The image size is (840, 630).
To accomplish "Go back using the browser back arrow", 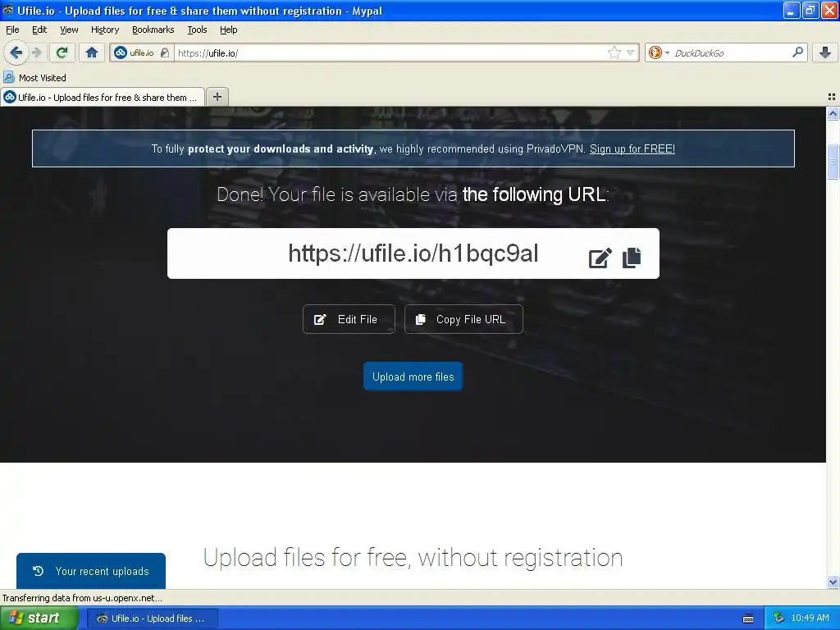I will click(16, 52).
